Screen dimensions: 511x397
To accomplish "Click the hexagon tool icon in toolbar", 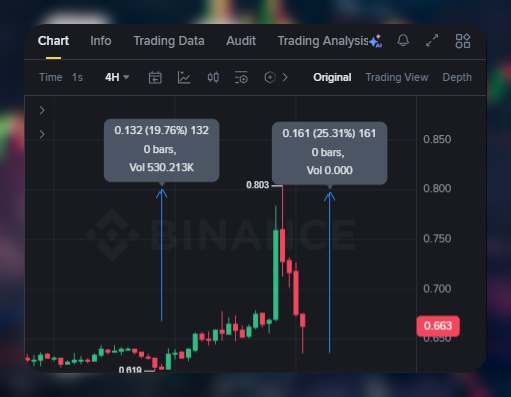I will tap(270, 77).
